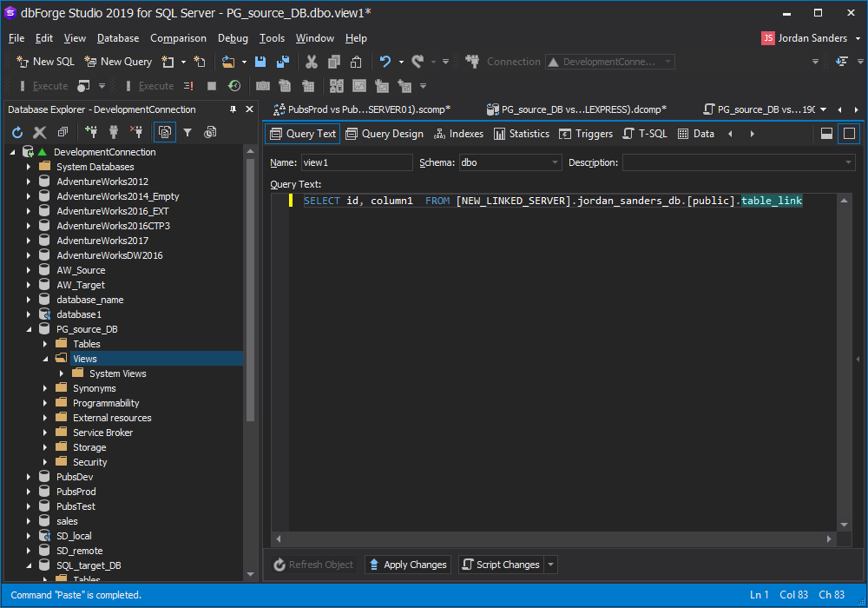Viewport: 868px width, 608px height.
Task: Open the document tab list dropdown arrow
Action: (823, 109)
